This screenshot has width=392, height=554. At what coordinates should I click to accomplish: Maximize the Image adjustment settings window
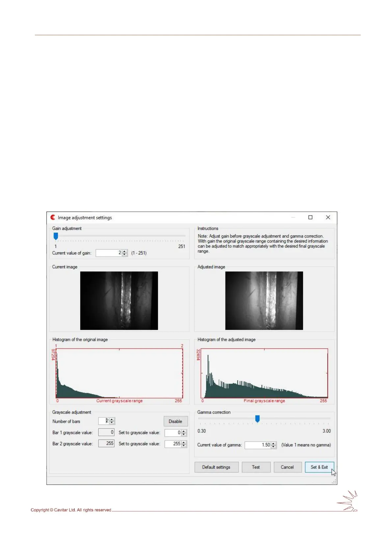pyautogui.click(x=310, y=217)
